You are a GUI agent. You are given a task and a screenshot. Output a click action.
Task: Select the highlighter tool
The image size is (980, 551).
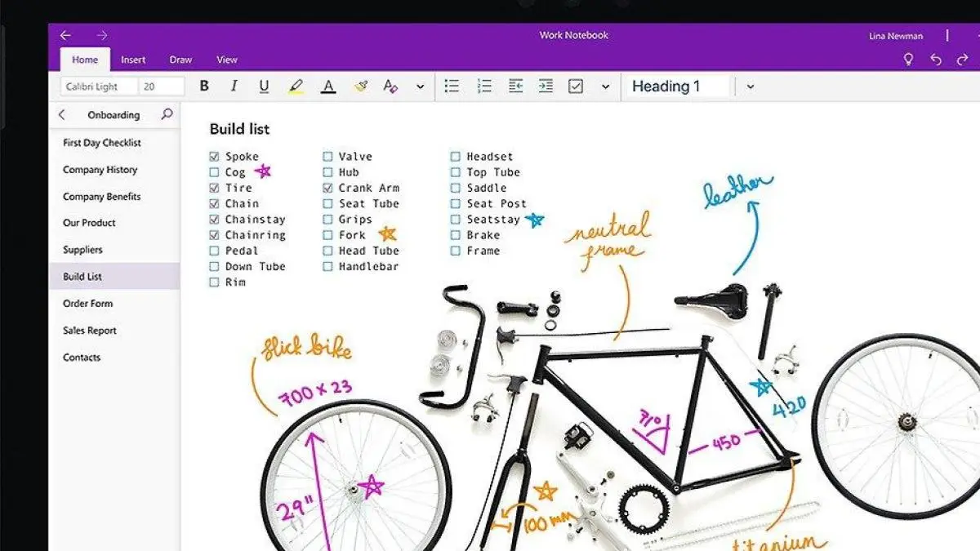pos(297,86)
